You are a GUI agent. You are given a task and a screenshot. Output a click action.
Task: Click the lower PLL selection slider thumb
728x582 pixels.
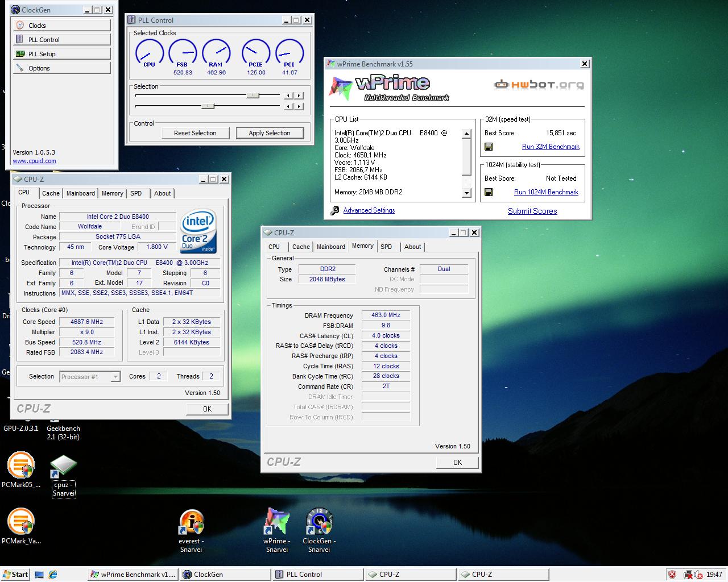[x=208, y=106]
